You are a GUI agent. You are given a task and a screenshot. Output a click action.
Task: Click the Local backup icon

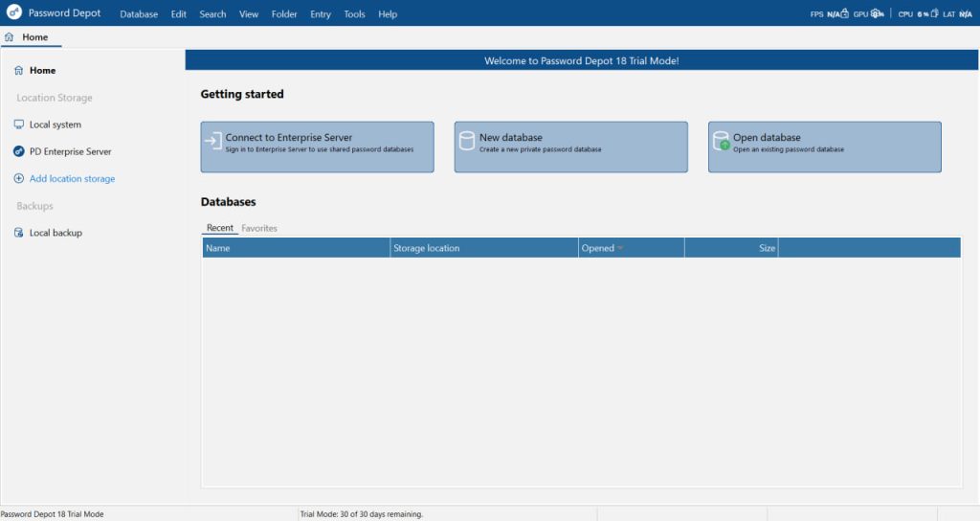(x=19, y=233)
